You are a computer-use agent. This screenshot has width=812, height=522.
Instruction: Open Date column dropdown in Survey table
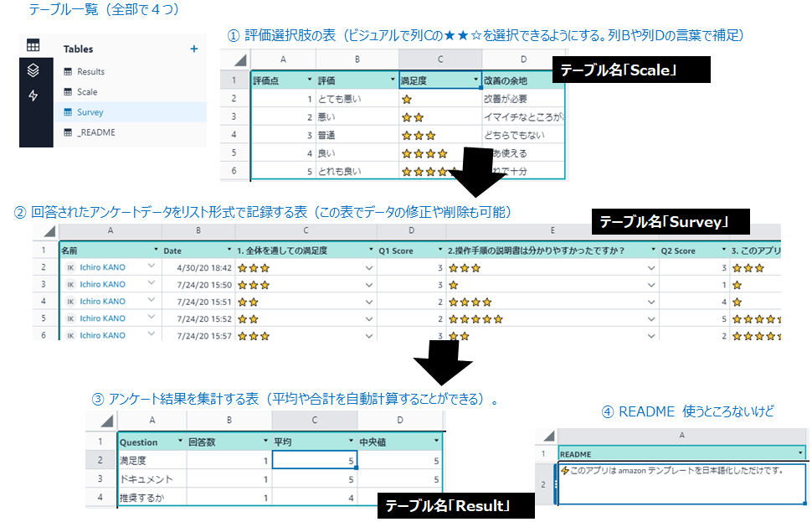coord(229,250)
